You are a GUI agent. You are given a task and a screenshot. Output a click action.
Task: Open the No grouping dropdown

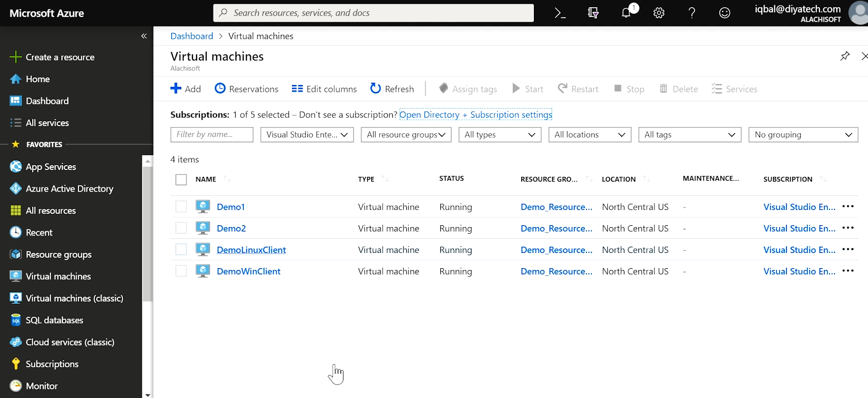click(803, 135)
